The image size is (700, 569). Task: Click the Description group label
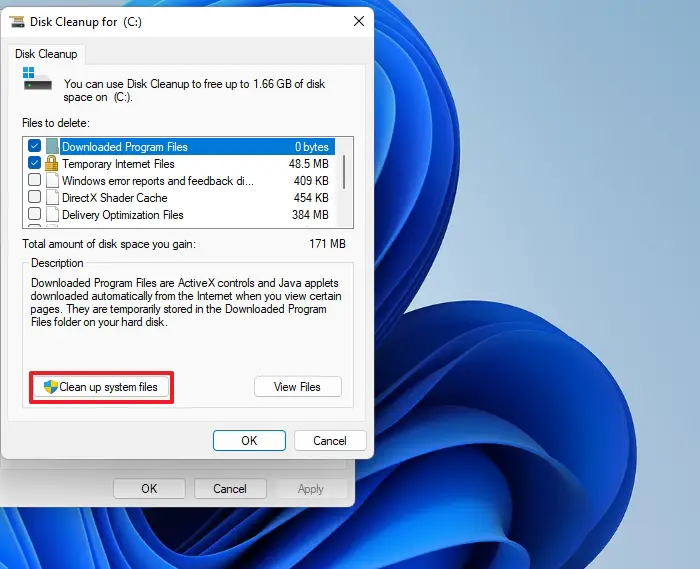pyautogui.click(x=57, y=263)
